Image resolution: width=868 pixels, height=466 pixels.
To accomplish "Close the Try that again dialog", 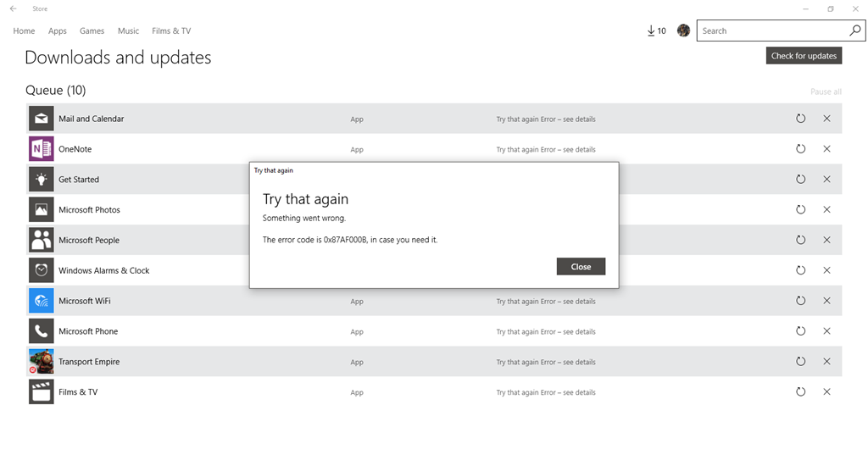I will [581, 266].
